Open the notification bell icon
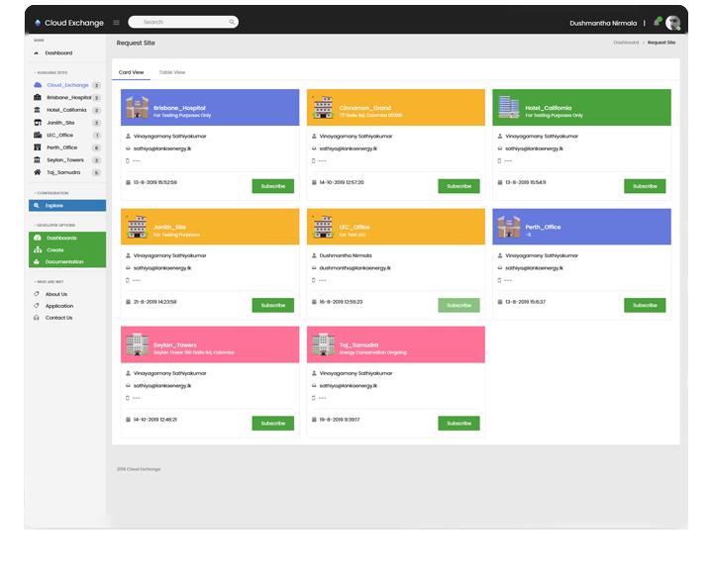 pos(656,22)
